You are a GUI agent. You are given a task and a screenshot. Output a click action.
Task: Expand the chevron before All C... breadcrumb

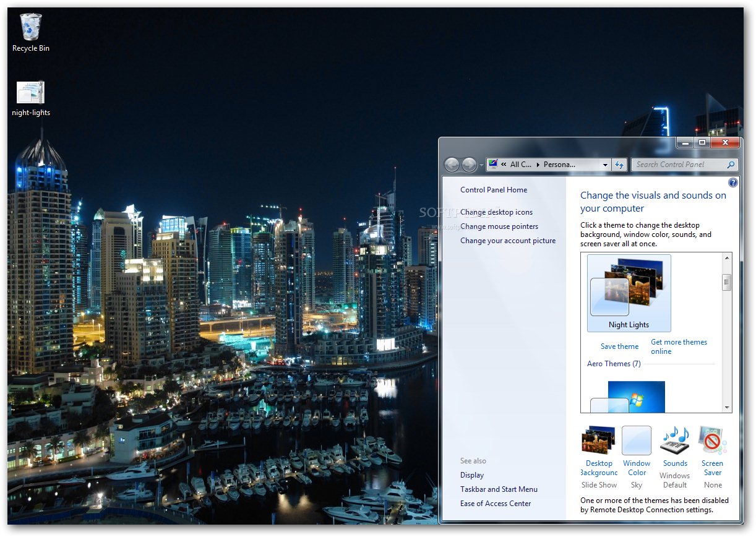504,165
